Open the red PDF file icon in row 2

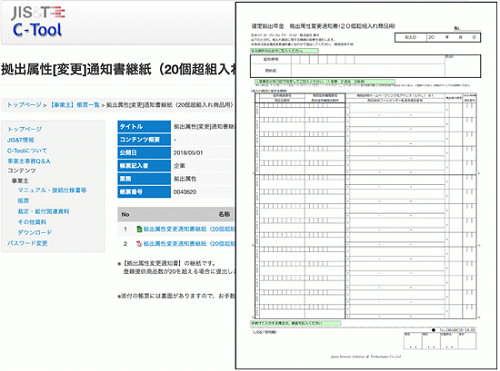point(139,244)
